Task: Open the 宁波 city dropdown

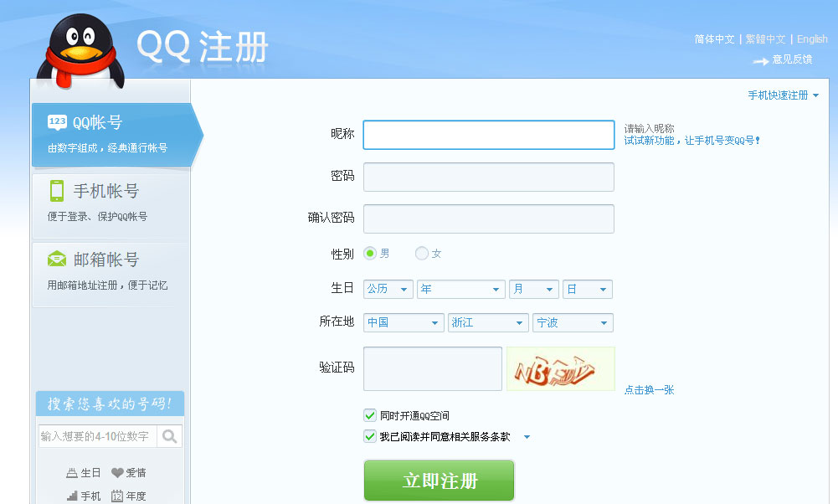Action: (573, 323)
